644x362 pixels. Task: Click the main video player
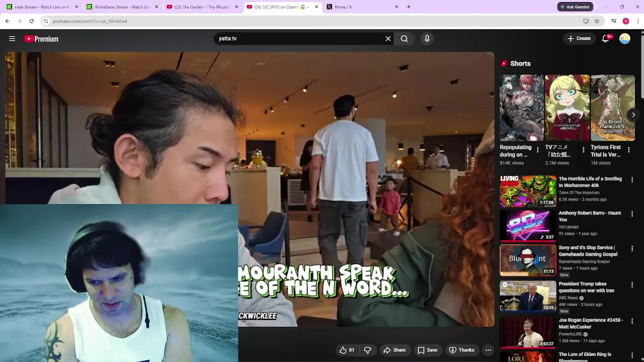point(250,189)
